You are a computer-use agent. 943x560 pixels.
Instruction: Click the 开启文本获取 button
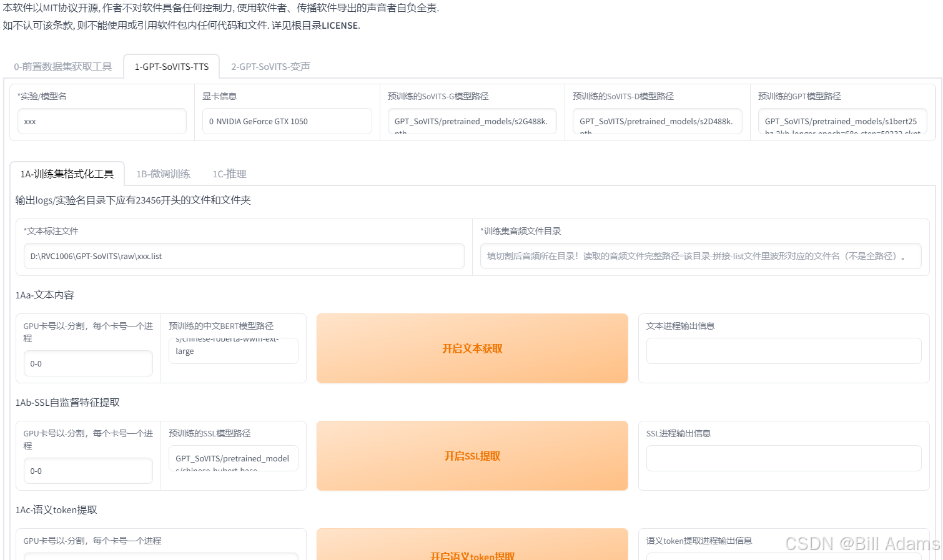click(471, 348)
